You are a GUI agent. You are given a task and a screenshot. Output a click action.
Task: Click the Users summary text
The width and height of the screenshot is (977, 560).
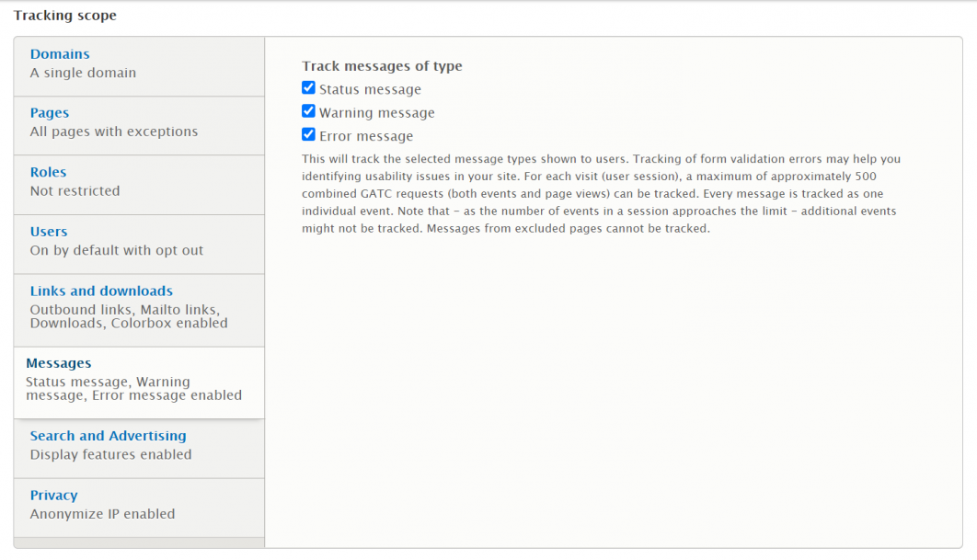109,250
